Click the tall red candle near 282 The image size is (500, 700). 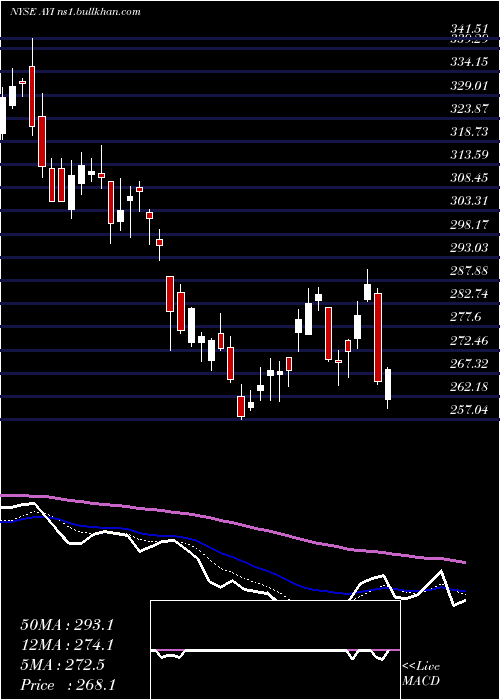[378, 338]
